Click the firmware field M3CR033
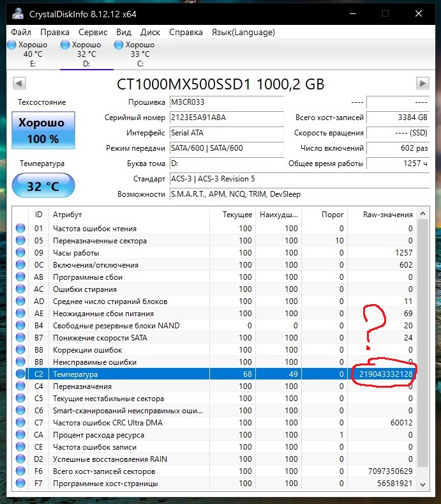 (x=227, y=102)
